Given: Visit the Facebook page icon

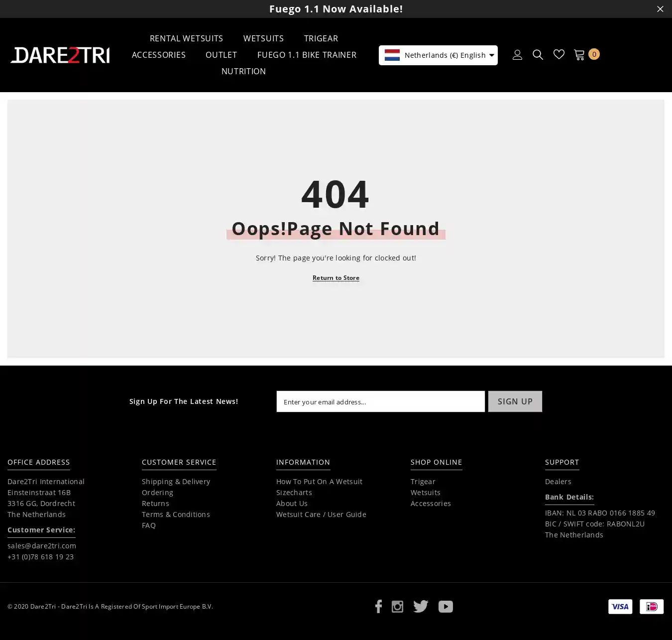Looking at the screenshot, I should click(x=378, y=606).
